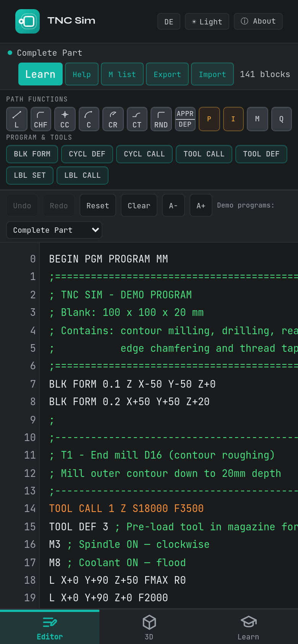Select the M8 Coolant ON line
Screen dimensions: 298x644
coord(117,563)
